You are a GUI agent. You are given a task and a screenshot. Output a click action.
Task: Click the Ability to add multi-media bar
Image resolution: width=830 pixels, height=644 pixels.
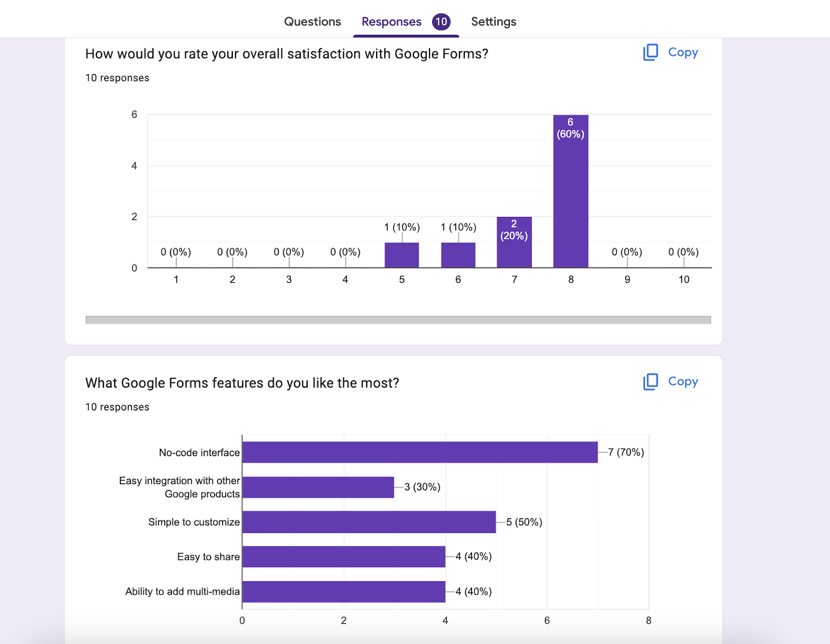tap(343, 592)
